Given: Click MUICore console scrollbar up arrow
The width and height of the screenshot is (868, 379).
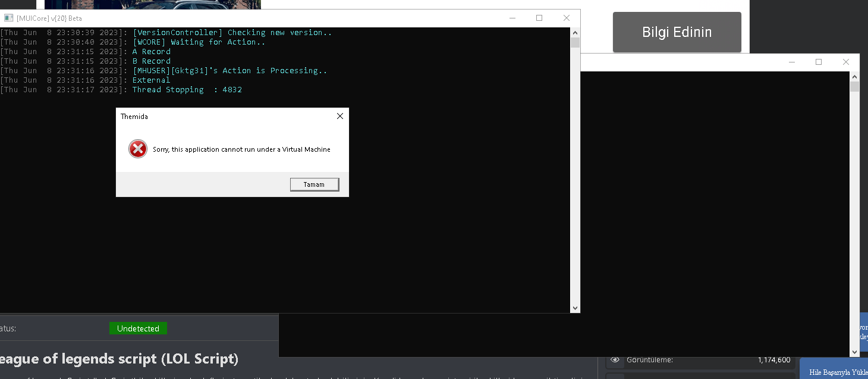Looking at the screenshot, I should tap(575, 32).
